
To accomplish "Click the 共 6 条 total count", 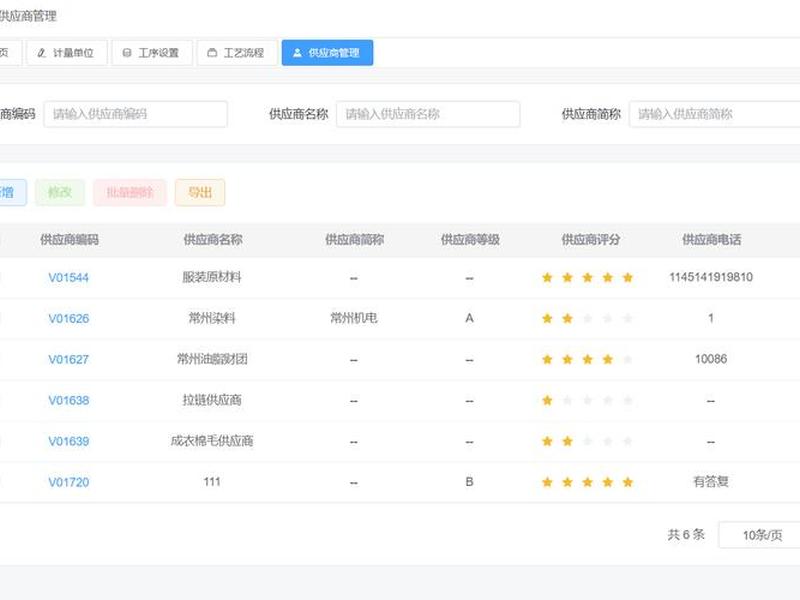I will 686,535.
